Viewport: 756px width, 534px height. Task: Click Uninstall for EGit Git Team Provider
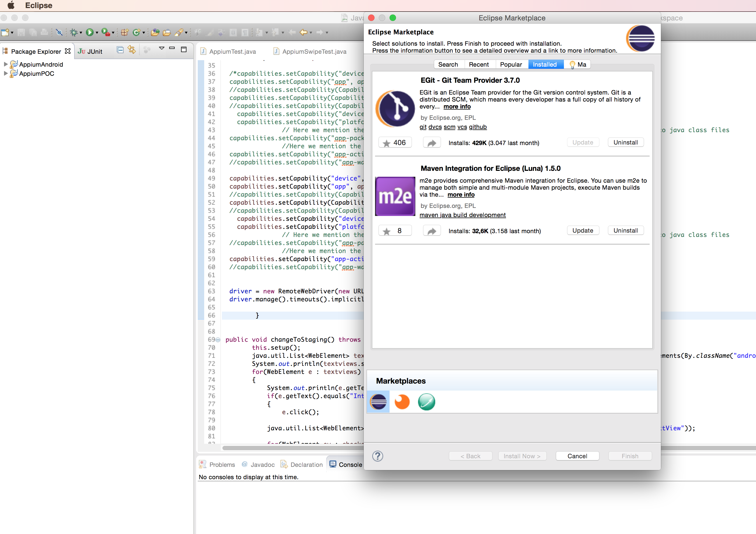click(x=626, y=142)
